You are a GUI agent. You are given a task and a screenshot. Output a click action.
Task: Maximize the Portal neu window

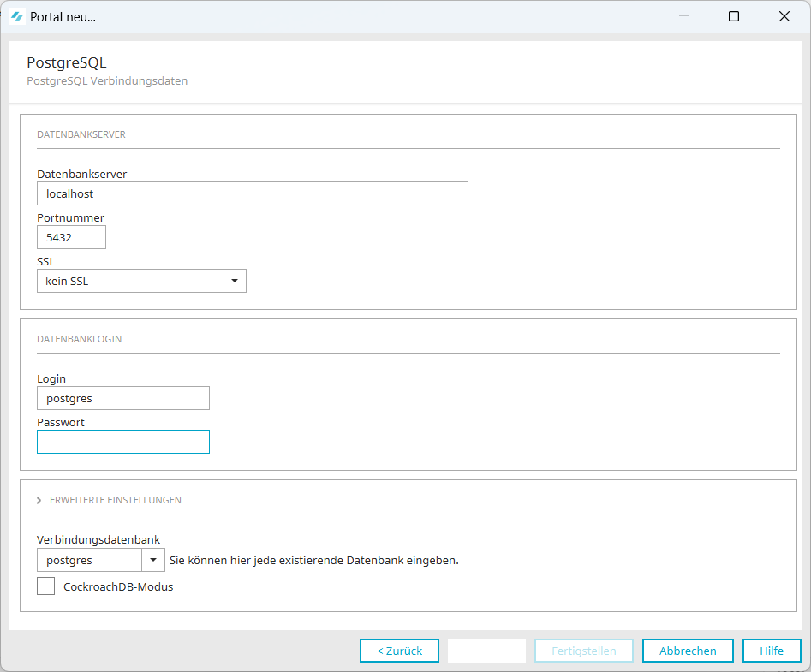734,16
